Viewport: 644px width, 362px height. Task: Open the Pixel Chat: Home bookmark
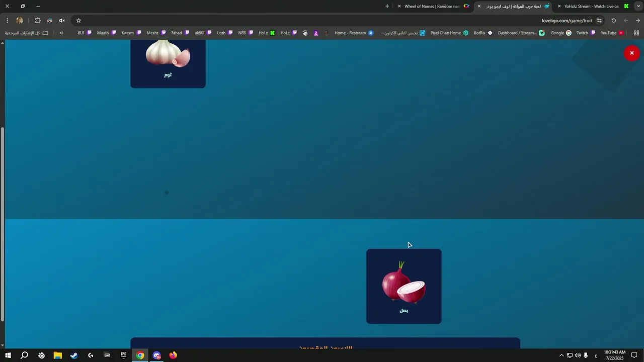pos(449,33)
